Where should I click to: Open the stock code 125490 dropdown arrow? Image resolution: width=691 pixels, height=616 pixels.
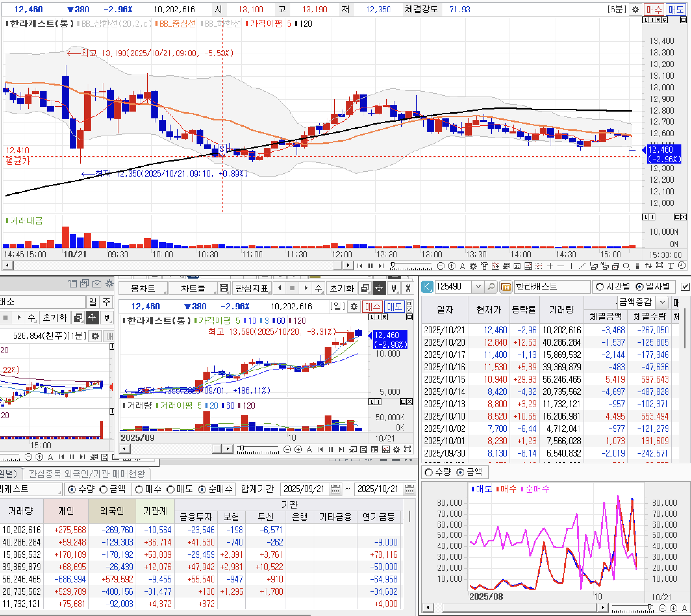click(478, 286)
